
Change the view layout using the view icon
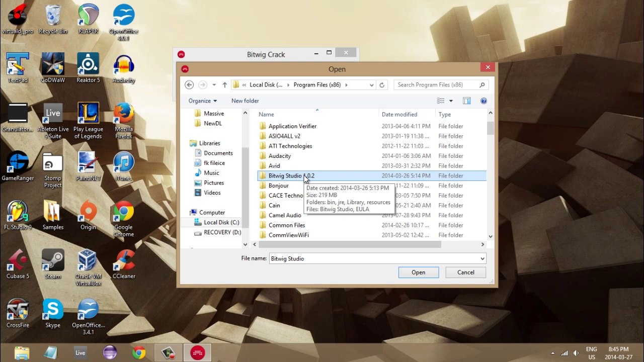coord(441,101)
